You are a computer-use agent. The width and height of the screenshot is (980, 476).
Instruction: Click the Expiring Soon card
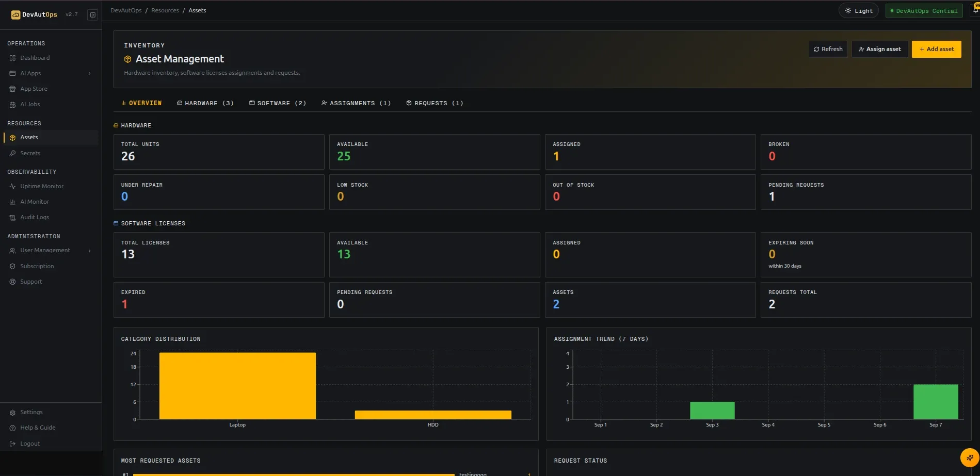point(866,255)
